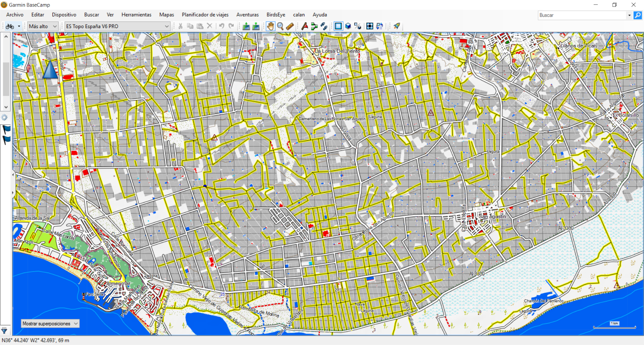Open the Dispositivo menu

coord(64,15)
